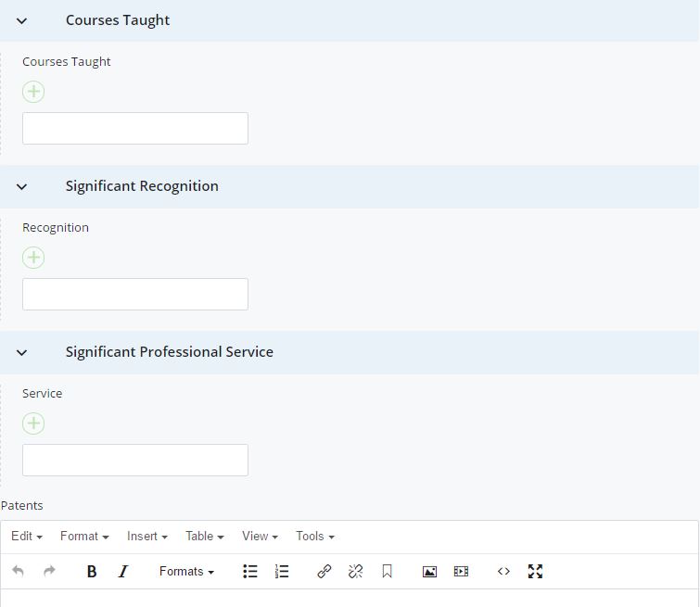Screen dimensions: 700x607
Task: Insert an image into the editor
Action: [x=429, y=572]
